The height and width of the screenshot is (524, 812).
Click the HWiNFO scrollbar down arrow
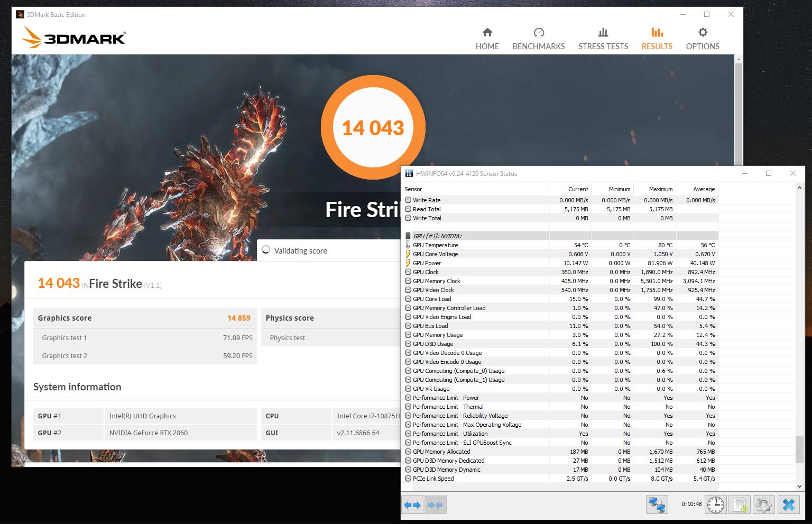[799, 486]
